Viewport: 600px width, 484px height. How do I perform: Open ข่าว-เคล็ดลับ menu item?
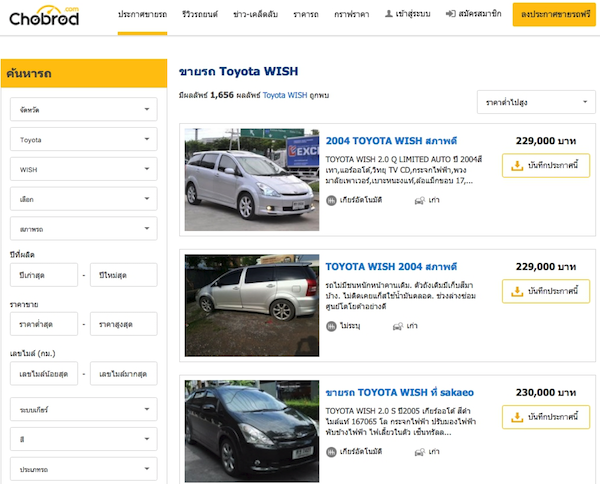coord(255,14)
